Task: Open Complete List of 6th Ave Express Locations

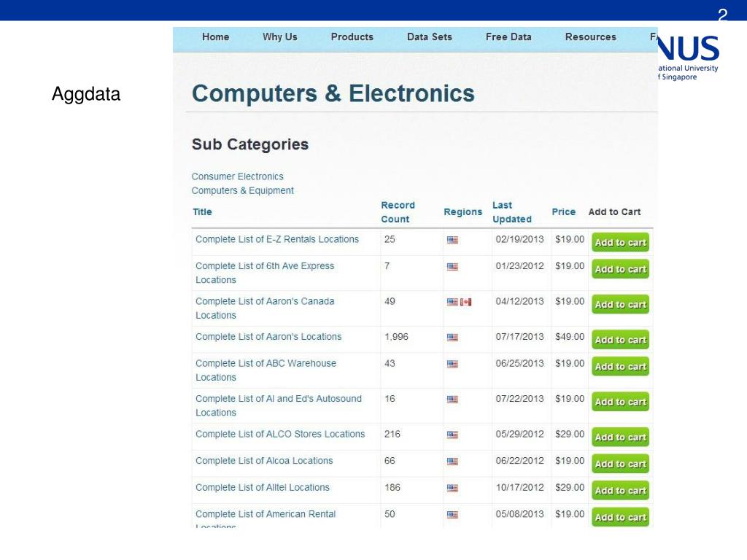Action: [x=265, y=273]
